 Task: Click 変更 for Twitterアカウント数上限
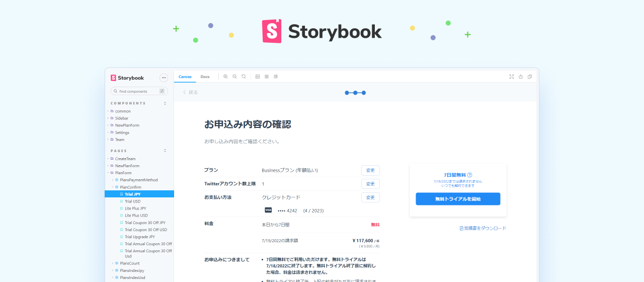tap(370, 184)
